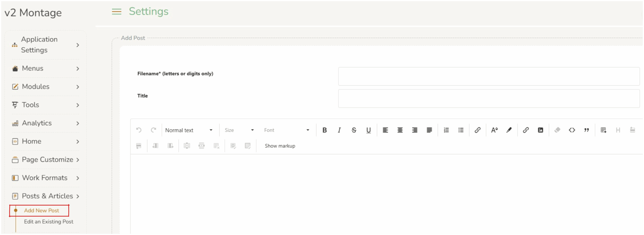Click the Bold formatting icon
Viewport: 644px width, 235px height.
point(325,130)
